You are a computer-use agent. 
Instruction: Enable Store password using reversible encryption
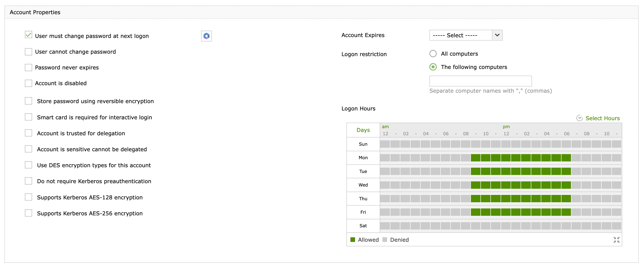[28, 101]
